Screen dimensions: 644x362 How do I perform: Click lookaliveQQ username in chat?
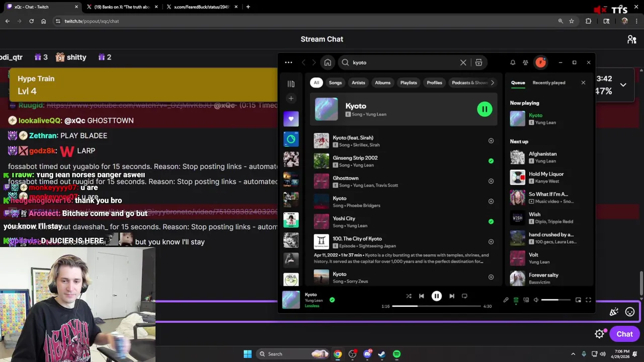(40, 121)
